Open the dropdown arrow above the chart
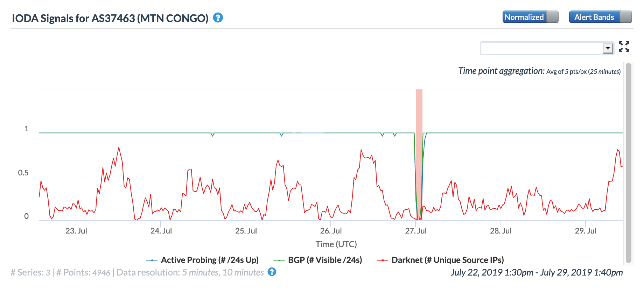Screen dimensions: 644x306 pos(608,48)
